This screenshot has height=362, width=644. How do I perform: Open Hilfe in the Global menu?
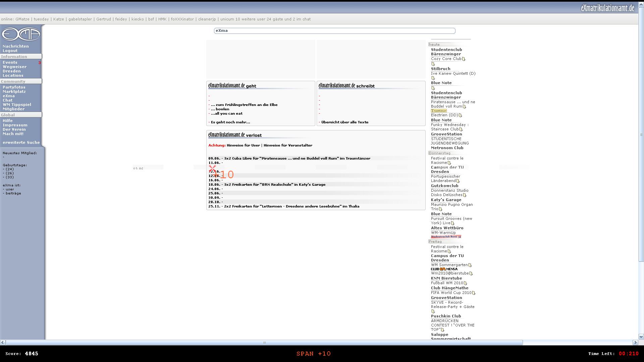pos(8,121)
